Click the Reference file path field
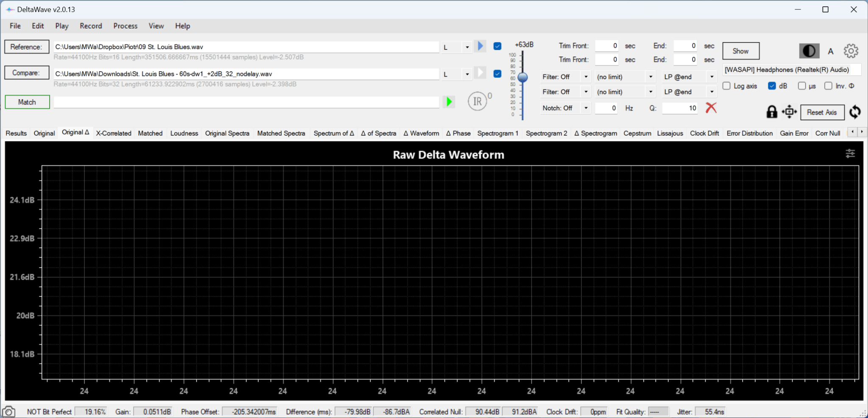Image resolution: width=868 pixels, height=418 pixels. 246,47
